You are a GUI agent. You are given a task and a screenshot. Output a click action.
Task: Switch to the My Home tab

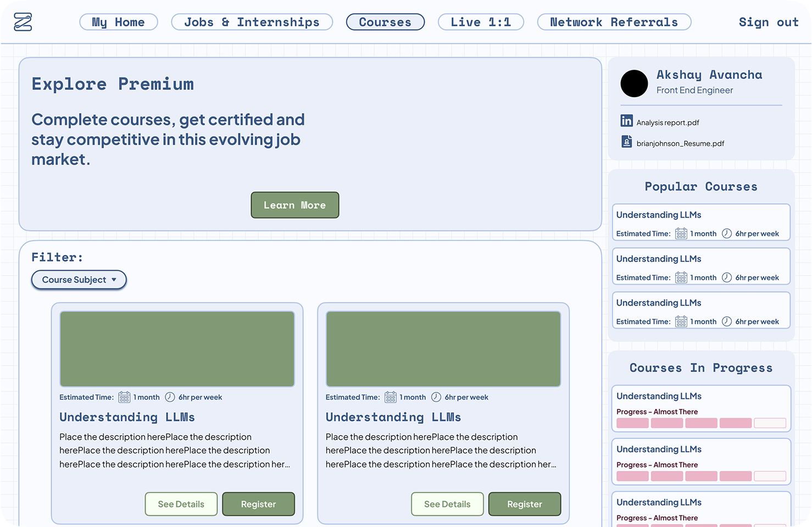click(118, 22)
